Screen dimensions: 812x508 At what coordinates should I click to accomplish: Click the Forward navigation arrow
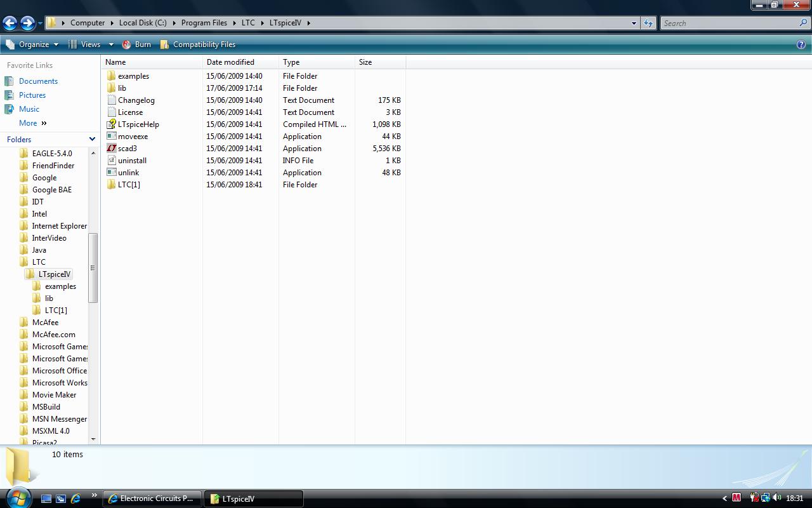[x=27, y=23]
